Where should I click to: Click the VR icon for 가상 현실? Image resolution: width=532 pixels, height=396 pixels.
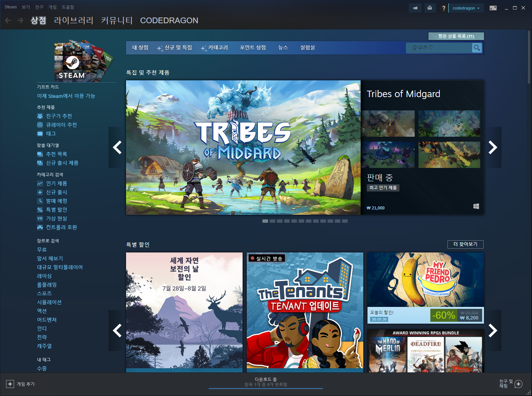tap(40, 219)
